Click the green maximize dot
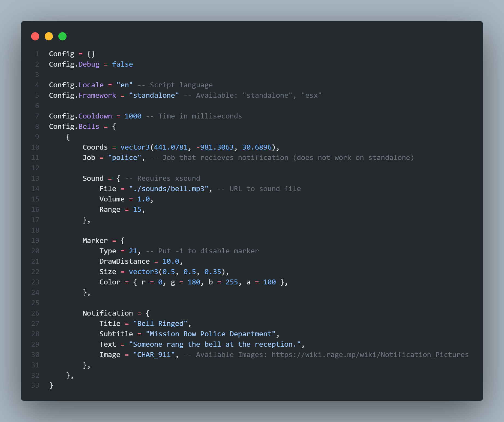This screenshot has height=422, width=504. (62, 36)
